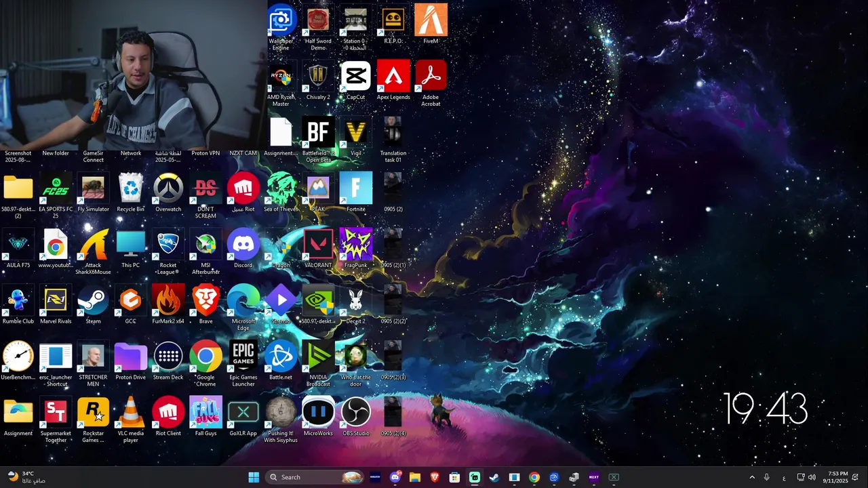Image resolution: width=868 pixels, height=488 pixels.
Task: Launch Half Sword Demo from the desktop
Action: coord(318,20)
